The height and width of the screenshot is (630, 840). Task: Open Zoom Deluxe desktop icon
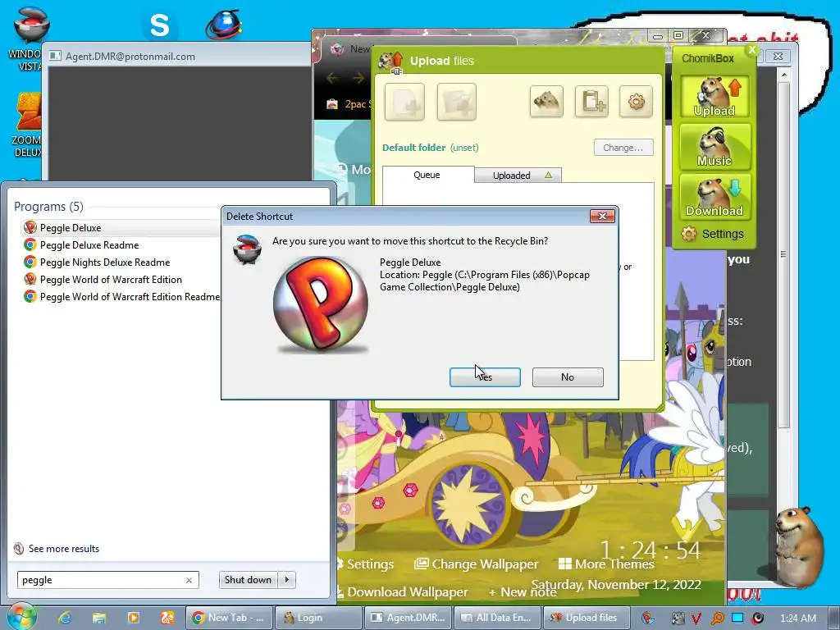28,125
